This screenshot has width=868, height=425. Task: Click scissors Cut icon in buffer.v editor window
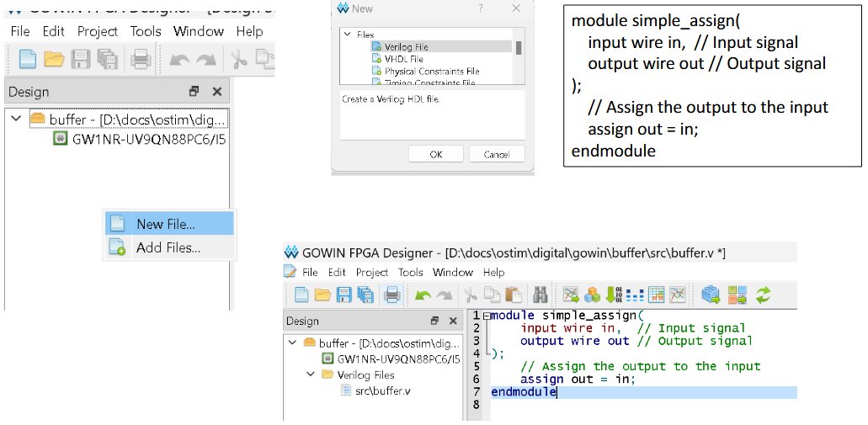coord(471,295)
